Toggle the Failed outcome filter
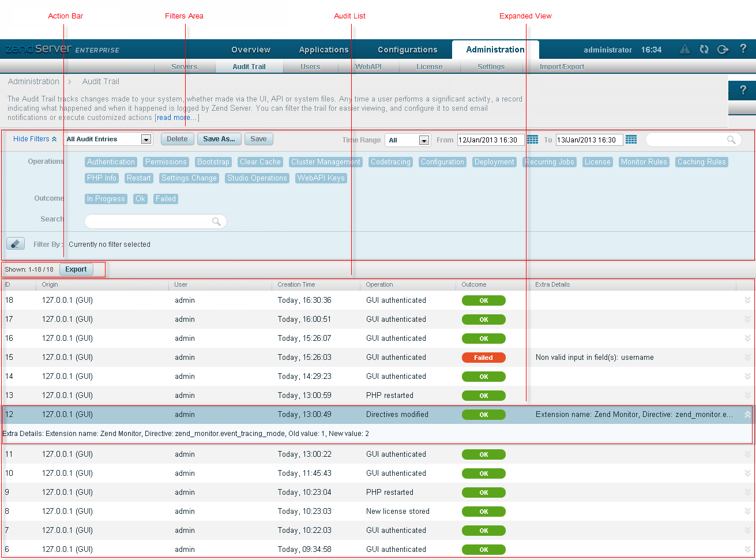Viewport: 756px width, 560px height. click(x=166, y=199)
